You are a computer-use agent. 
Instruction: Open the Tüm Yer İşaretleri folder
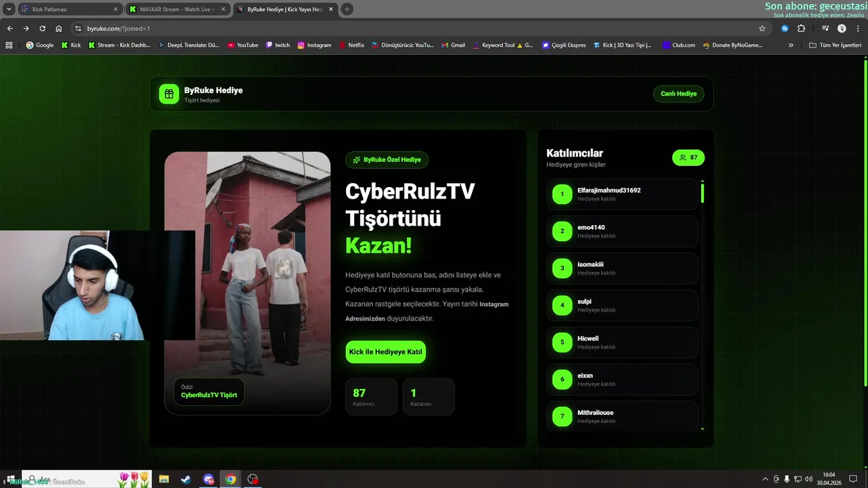coord(835,45)
